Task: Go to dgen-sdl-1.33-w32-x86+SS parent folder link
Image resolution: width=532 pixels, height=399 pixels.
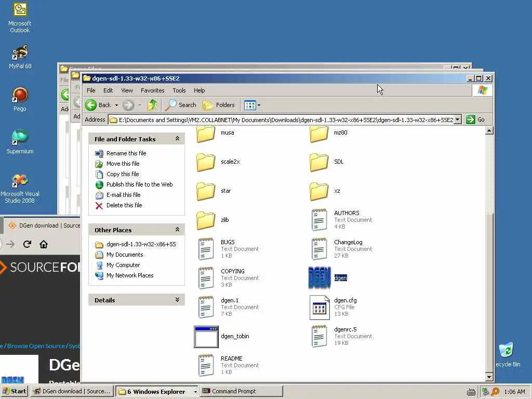Action: [x=141, y=244]
